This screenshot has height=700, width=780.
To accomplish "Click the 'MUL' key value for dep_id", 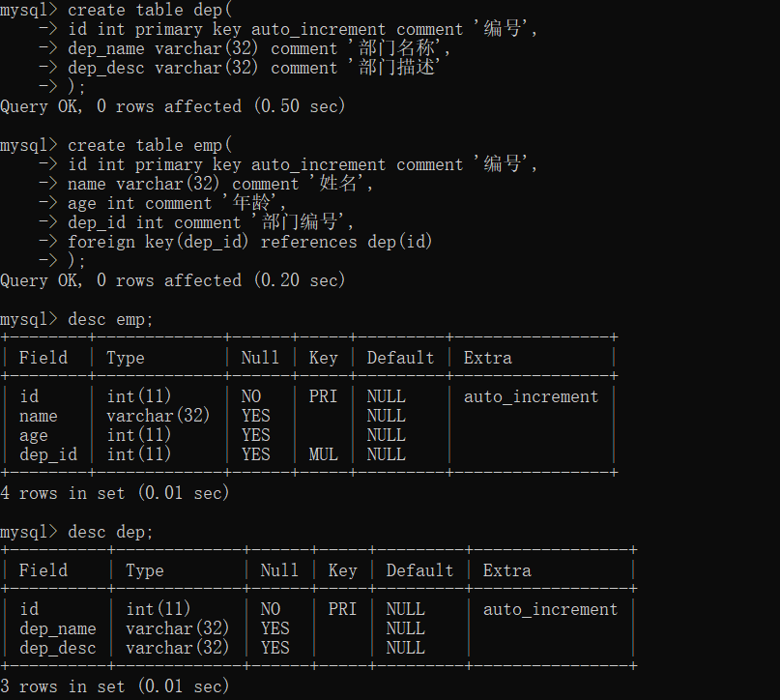I will (323, 454).
